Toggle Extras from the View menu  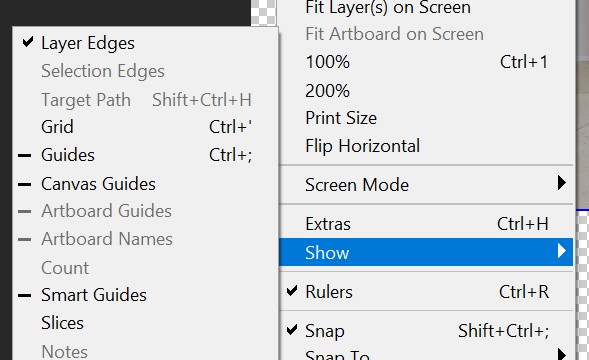coord(426,224)
